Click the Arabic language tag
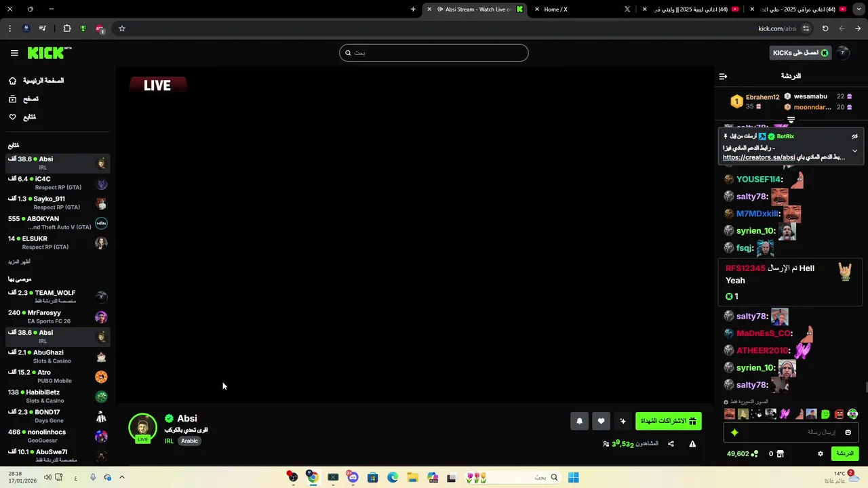This screenshot has width=868, height=488. (x=189, y=441)
